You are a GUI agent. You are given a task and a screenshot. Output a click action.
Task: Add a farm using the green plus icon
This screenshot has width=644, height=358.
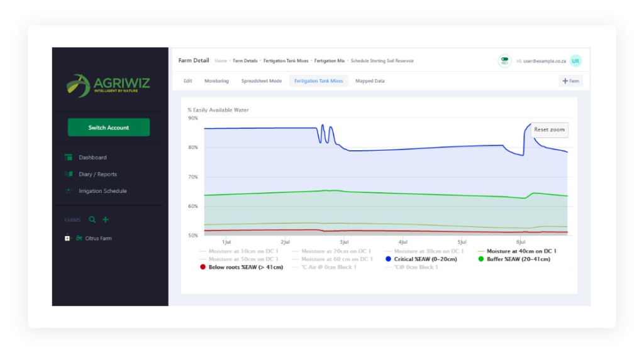coord(106,220)
